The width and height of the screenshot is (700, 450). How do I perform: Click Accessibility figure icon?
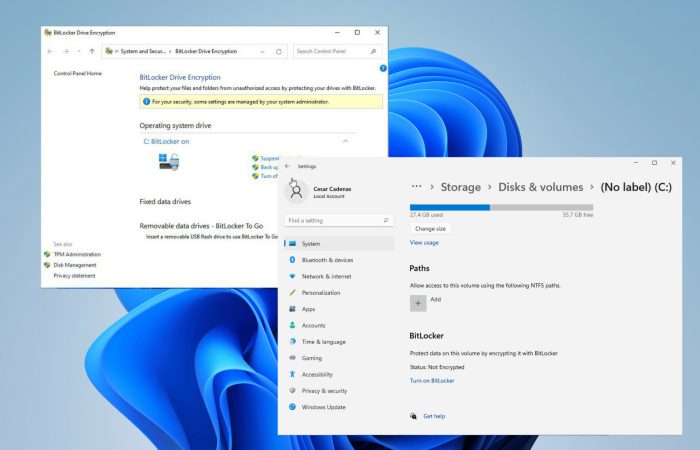(292, 374)
